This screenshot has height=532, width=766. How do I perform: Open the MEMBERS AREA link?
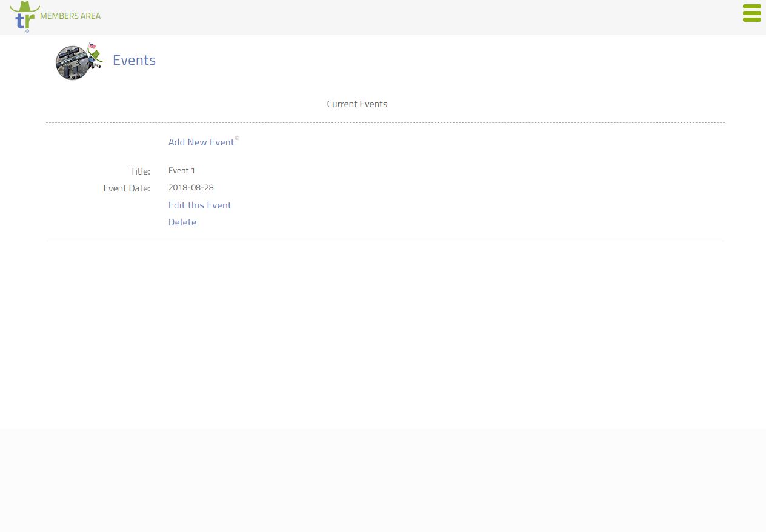tap(70, 16)
